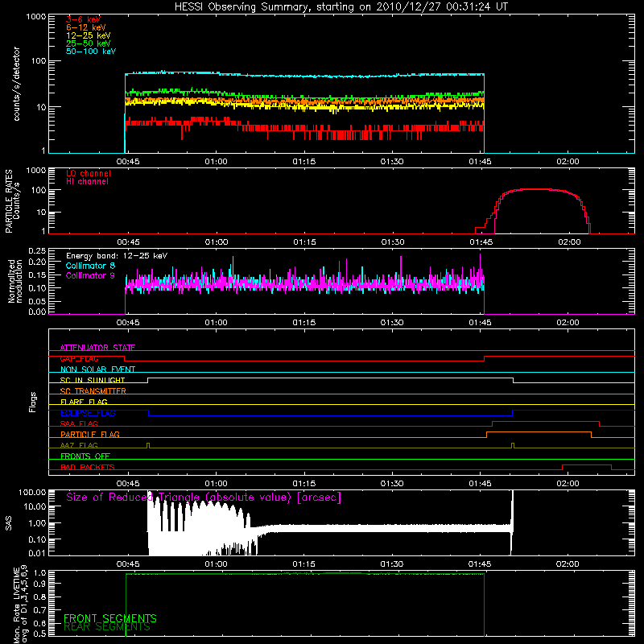Click the '0.15' modulation axis value
Viewport: 644px width, 644px height.
click(x=37, y=275)
